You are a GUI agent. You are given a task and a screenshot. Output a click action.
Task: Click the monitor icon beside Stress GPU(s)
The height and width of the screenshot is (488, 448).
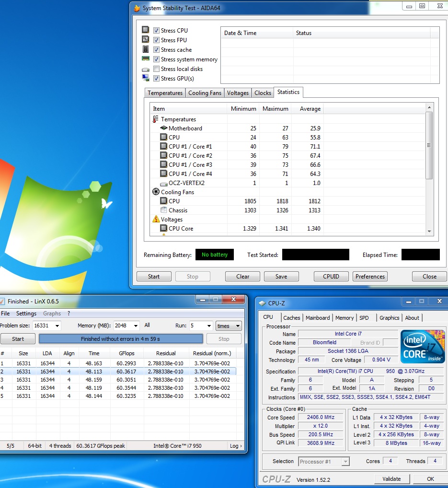click(146, 78)
